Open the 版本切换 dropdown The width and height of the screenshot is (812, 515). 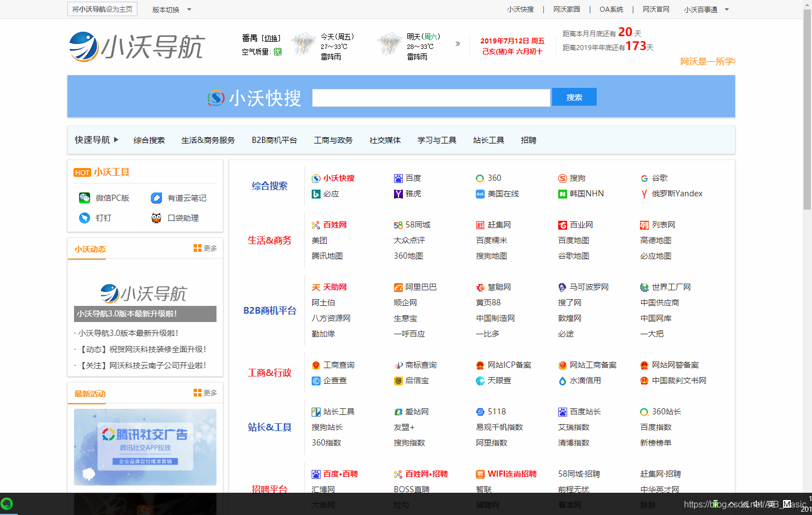172,9
